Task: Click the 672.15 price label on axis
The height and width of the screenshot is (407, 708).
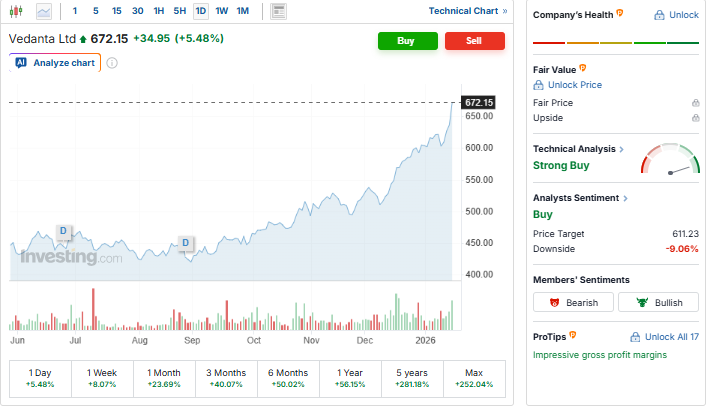Action: pyautogui.click(x=478, y=103)
